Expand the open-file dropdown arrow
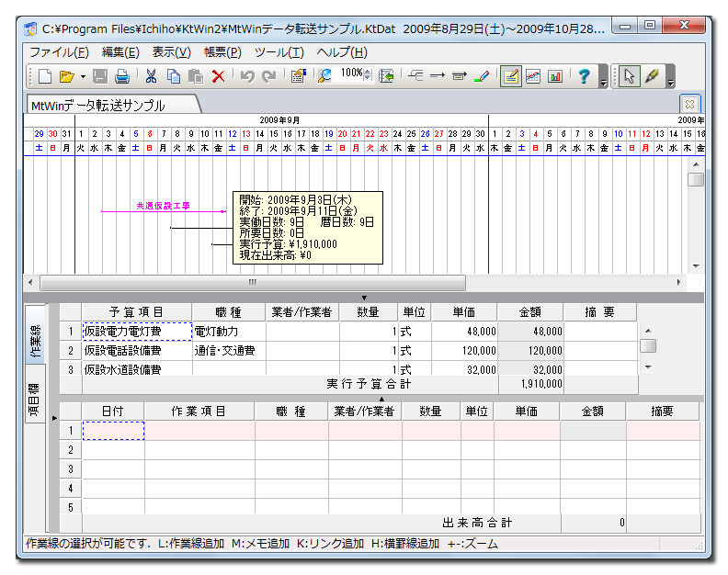728x575 pixels. coord(83,76)
